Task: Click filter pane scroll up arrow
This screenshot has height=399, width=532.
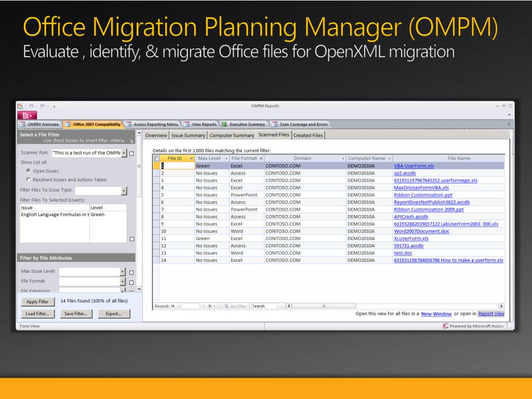Action: coord(139,133)
